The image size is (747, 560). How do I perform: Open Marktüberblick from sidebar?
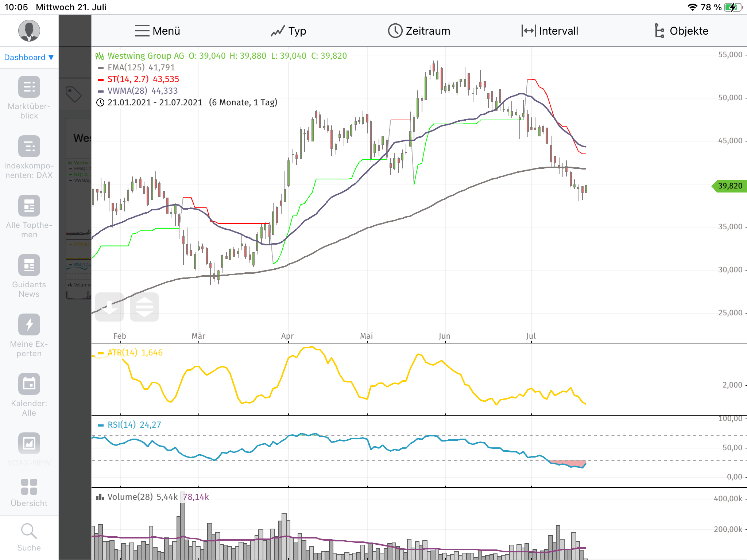pyautogui.click(x=29, y=87)
